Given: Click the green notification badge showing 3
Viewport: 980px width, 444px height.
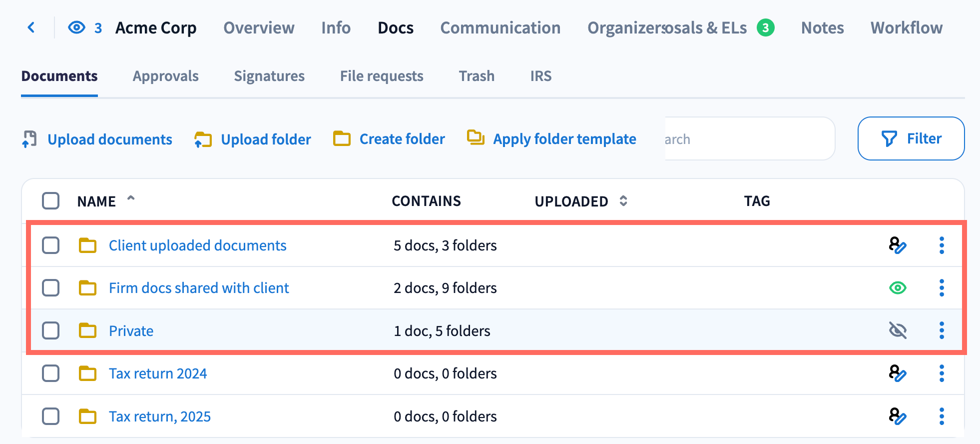Looking at the screenshot, I should [x=765, y=28].
